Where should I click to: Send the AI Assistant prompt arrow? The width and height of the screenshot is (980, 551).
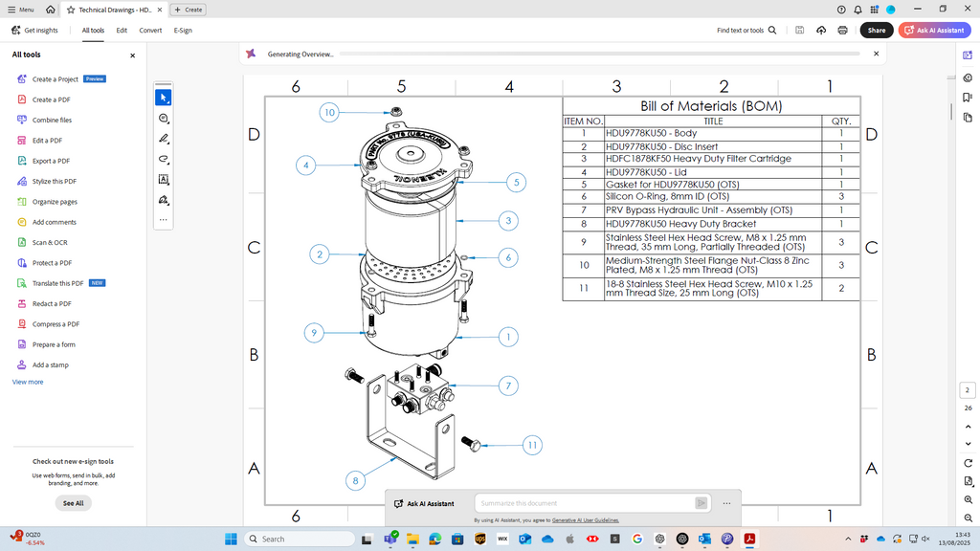point(702,503)
